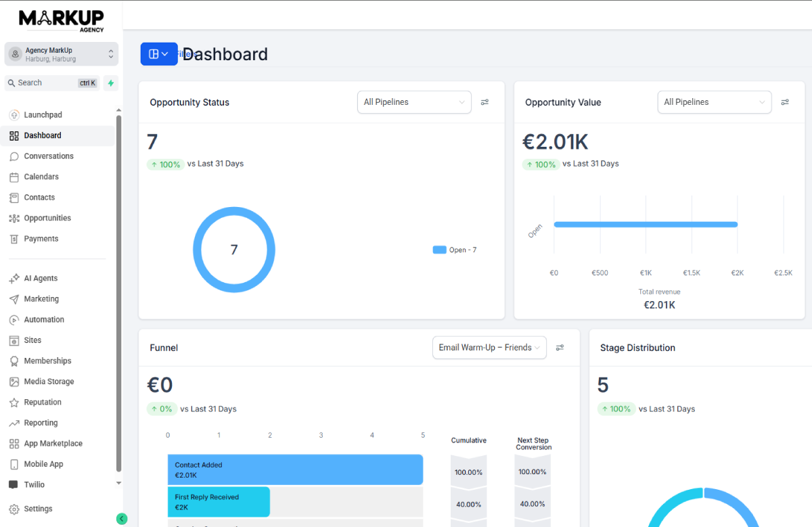Click the Funnel widget filter settings icon
This screenshot has height=527, width=812.
point(560,348)
